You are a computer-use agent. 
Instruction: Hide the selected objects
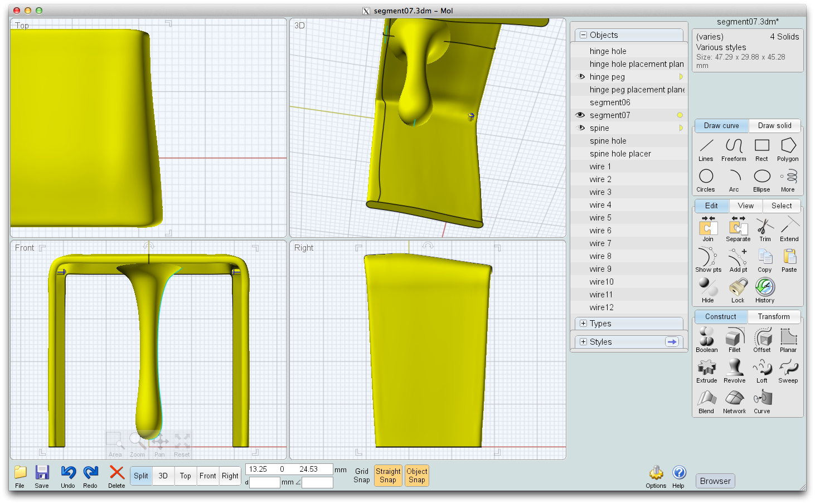(708, 290)
